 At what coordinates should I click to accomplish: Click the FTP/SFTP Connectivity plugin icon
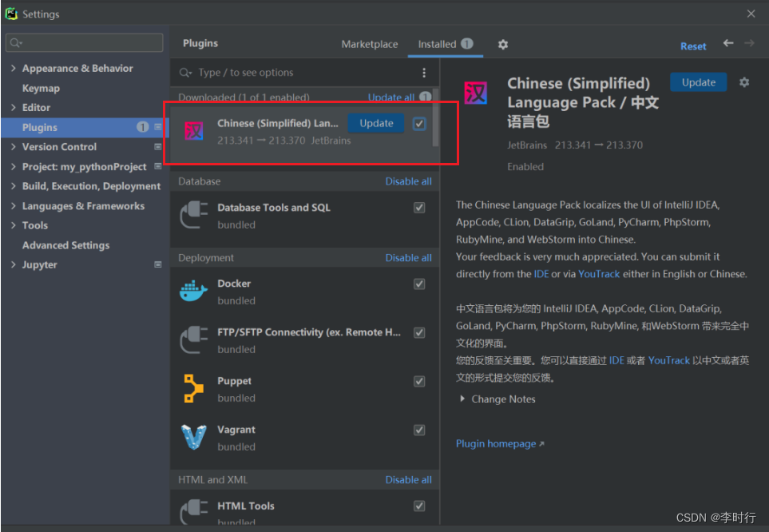point(194,339)
